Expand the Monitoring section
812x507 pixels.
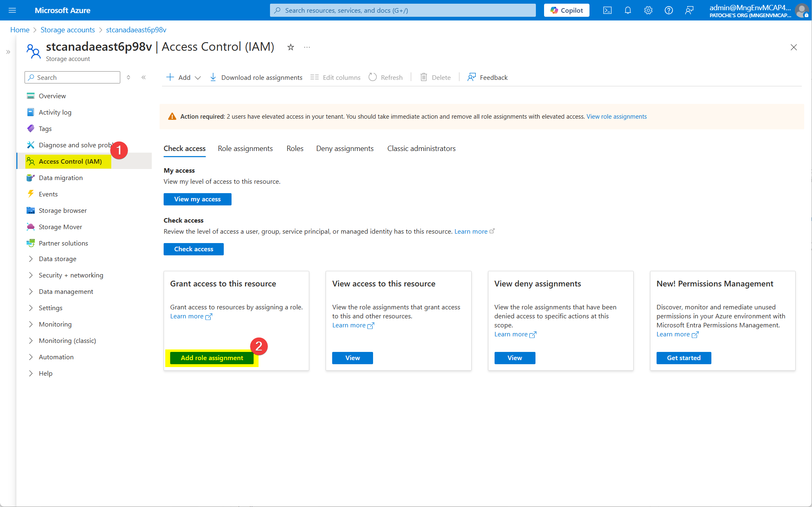[x=55, y=324]
